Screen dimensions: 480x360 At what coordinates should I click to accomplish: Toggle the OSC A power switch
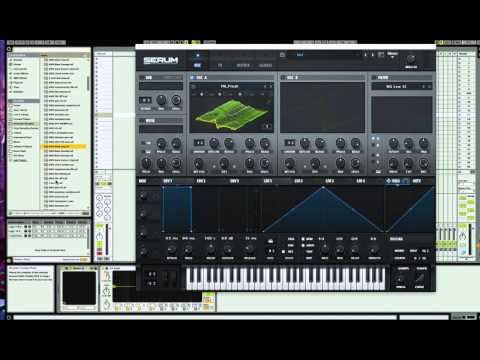(x=192, y=77)
